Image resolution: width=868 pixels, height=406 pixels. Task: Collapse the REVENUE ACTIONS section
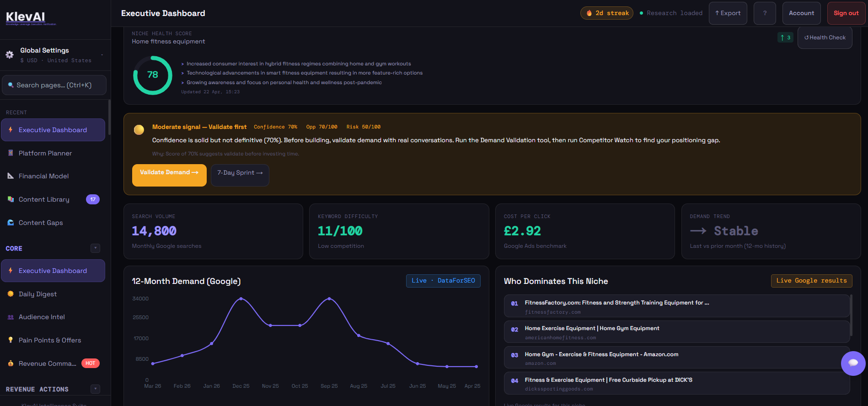pyautogui.click(x=96, y=389)
